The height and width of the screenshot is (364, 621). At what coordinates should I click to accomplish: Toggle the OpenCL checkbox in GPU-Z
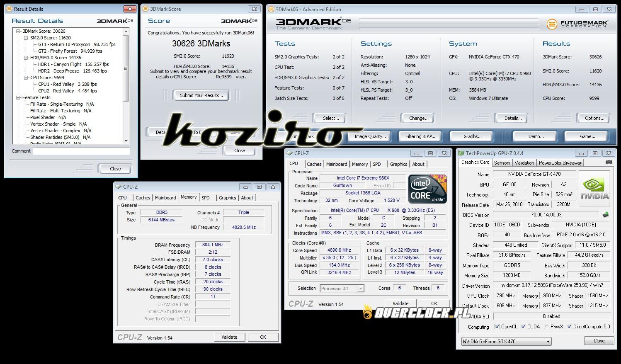click(497, 327)
